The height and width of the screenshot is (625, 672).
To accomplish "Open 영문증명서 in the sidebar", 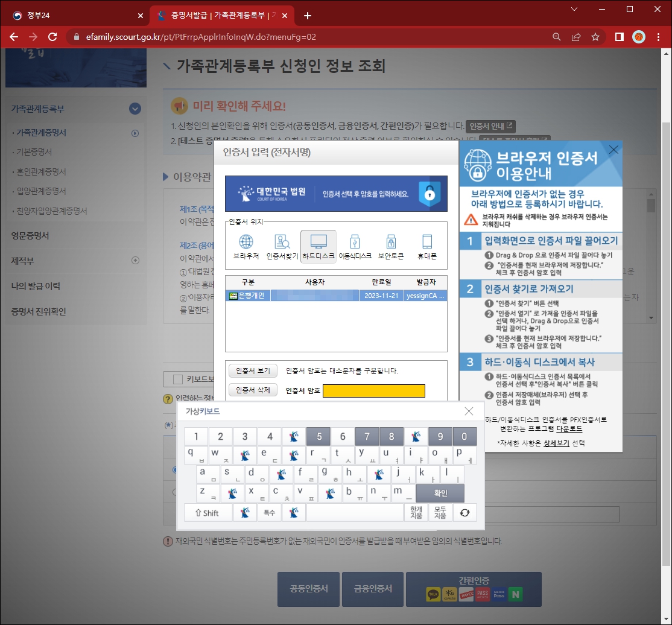I will pyautogui.click(x=30, y=235).
